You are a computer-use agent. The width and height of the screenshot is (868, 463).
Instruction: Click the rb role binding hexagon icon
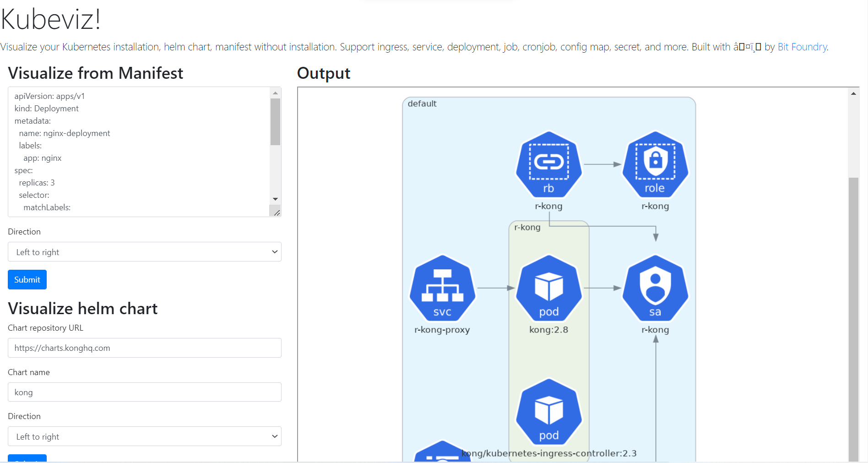549,165
